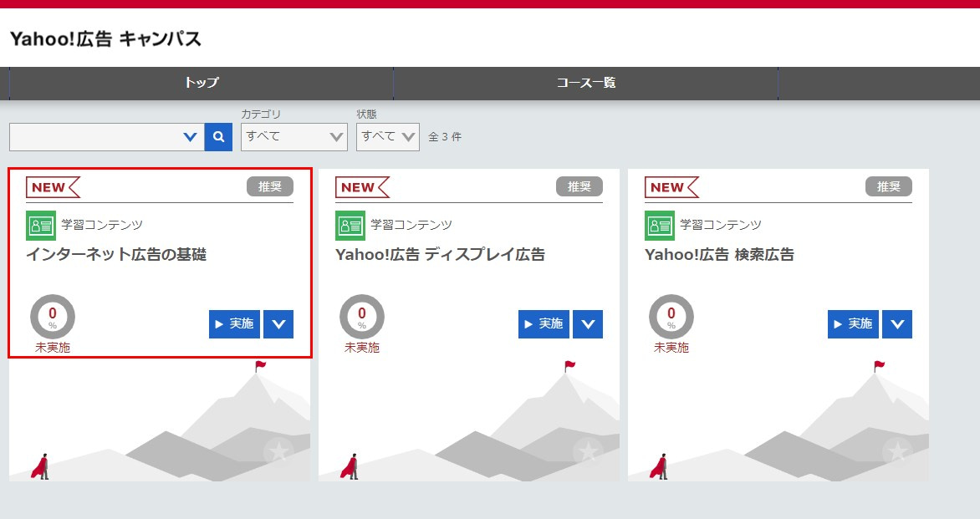Click learning content icon on 検索広告 card
980x519 pixels.
[x=660, y=225]
